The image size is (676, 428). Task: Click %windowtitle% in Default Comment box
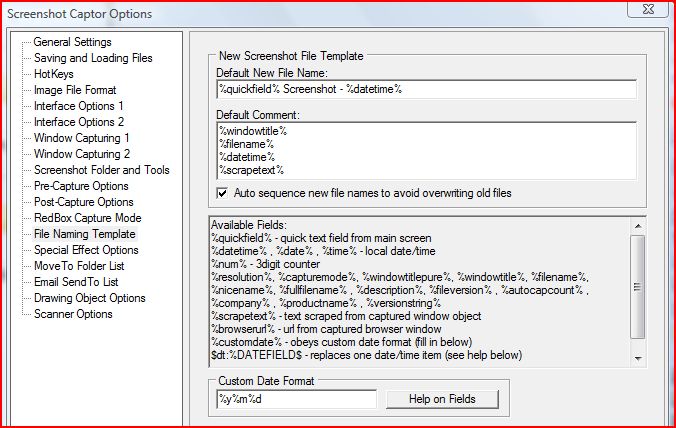click(x=253, y=131)
